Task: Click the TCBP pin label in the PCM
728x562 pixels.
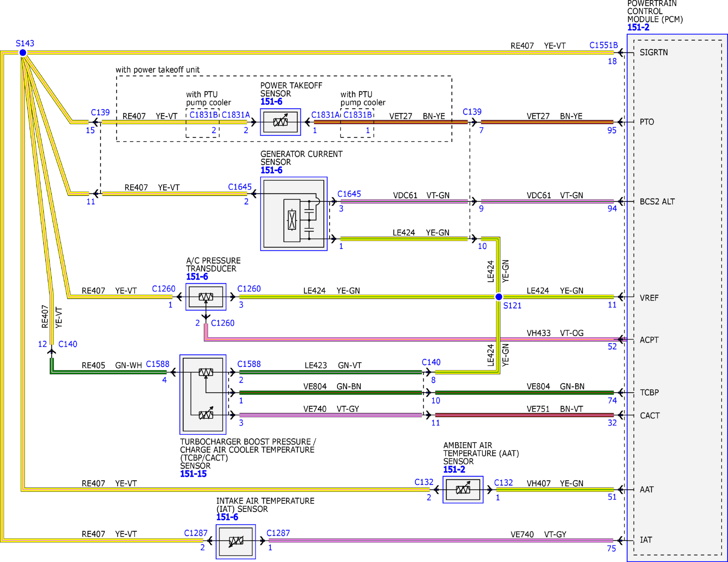Action: point(649,393)
